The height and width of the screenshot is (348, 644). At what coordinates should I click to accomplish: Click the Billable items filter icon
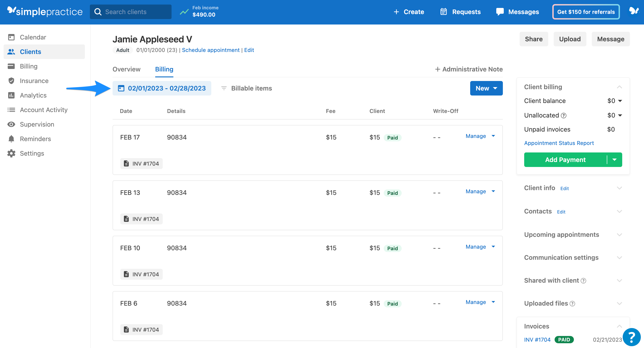224,88
